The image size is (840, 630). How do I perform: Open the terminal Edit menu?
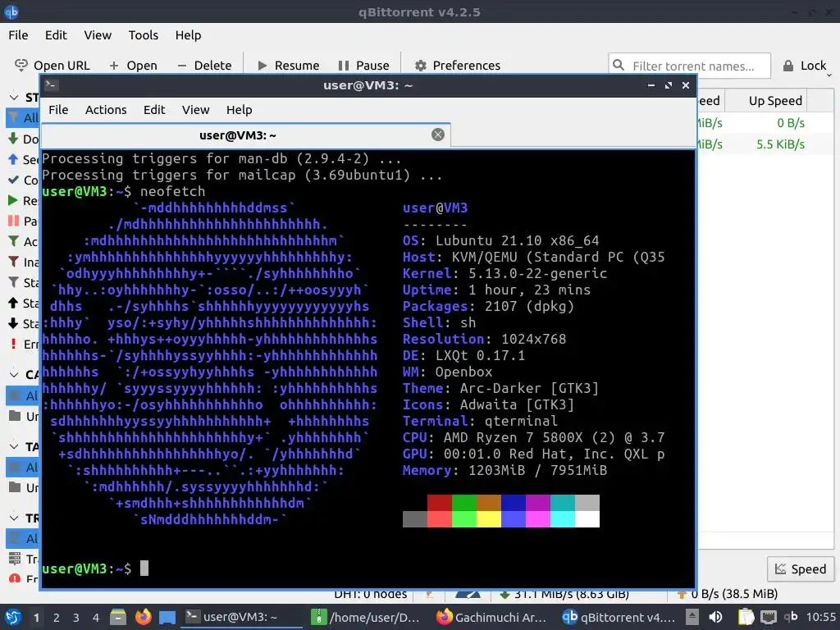click(154, 110)
